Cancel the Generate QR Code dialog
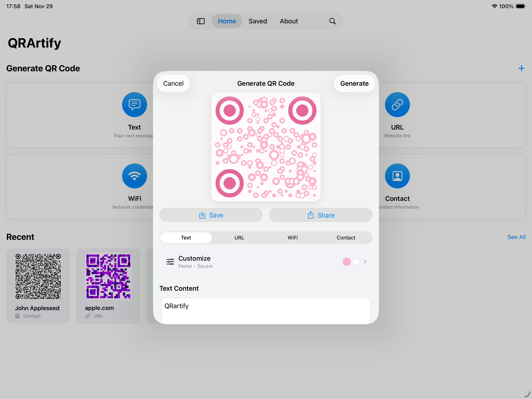Screen dimensions: 532x399 173,84
